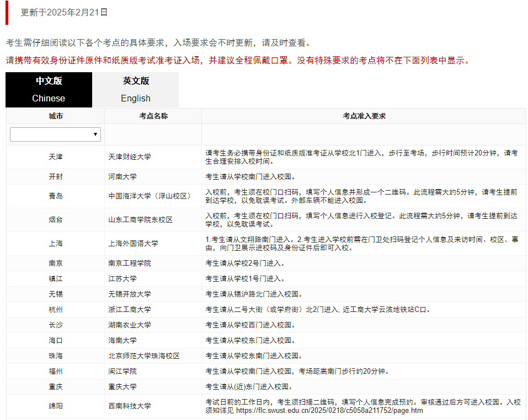
Task: Select the 城市 column header
Action: [55, 116]
